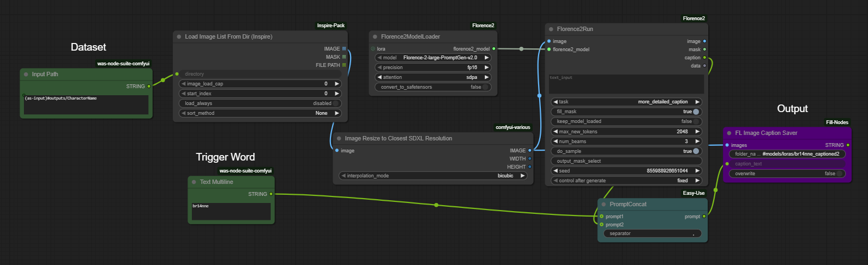Screen dimensions: 868x265
Task: Decrease image_load_cap with the left arrow
Action: (x=184, y=84)
